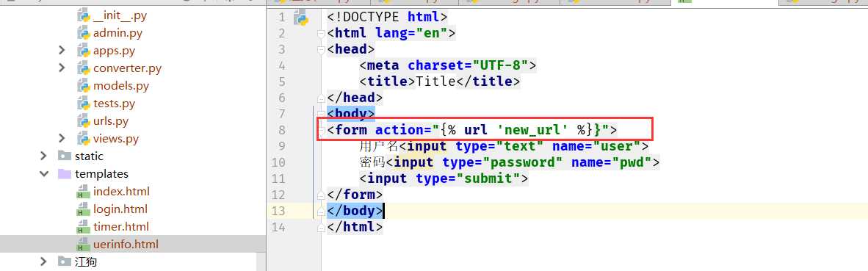Collapse the templates folder

click(x=44, y=173)
